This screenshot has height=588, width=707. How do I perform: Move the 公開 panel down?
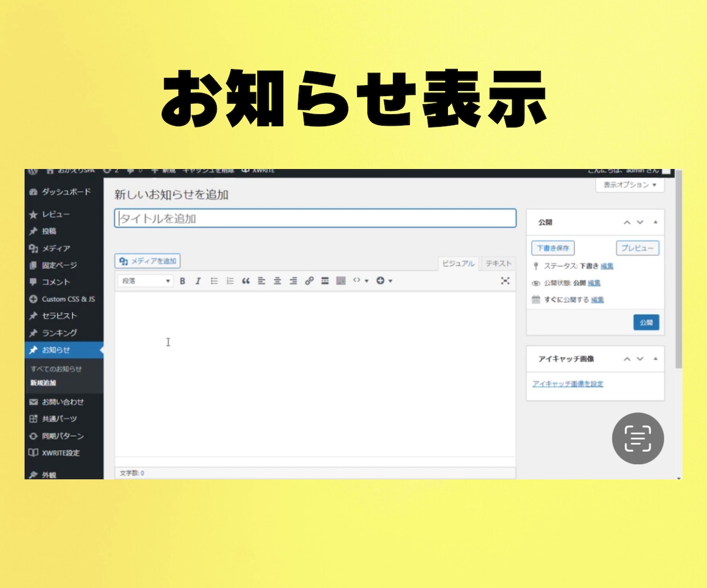640,222
